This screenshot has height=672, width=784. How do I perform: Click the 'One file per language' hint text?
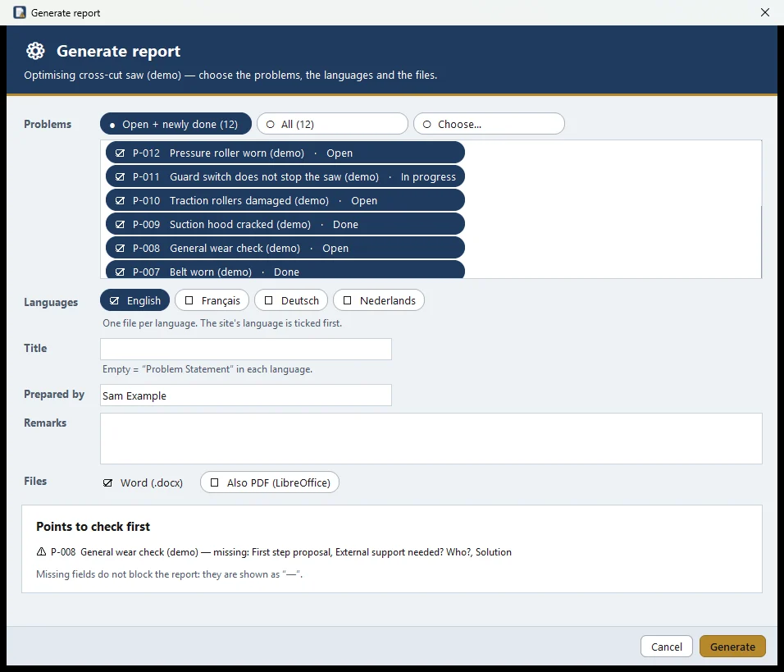click(222, 323)
